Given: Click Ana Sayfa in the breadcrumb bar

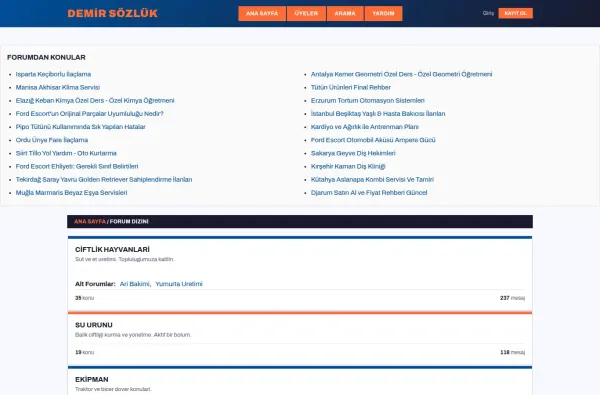Looking at the screenshot, I should 90,222.
